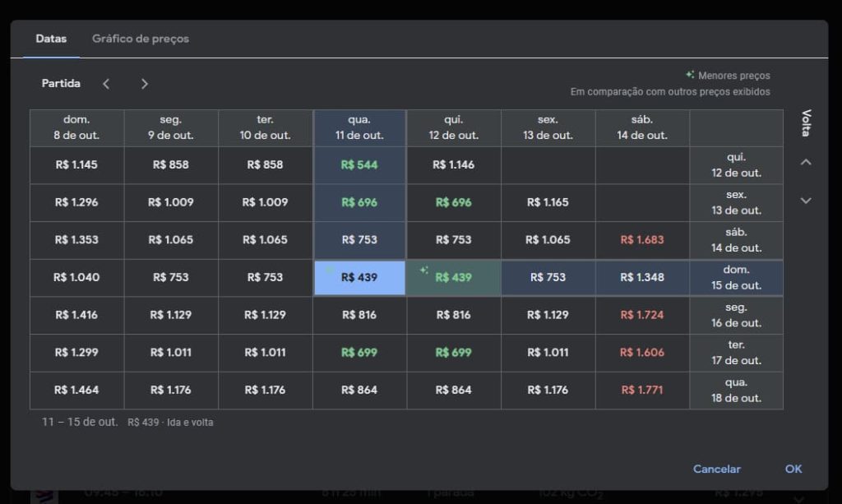842x504 pixels.
Task: Select the R$ 1.416 fare in dom. column
Action: (x=76, y=315)
